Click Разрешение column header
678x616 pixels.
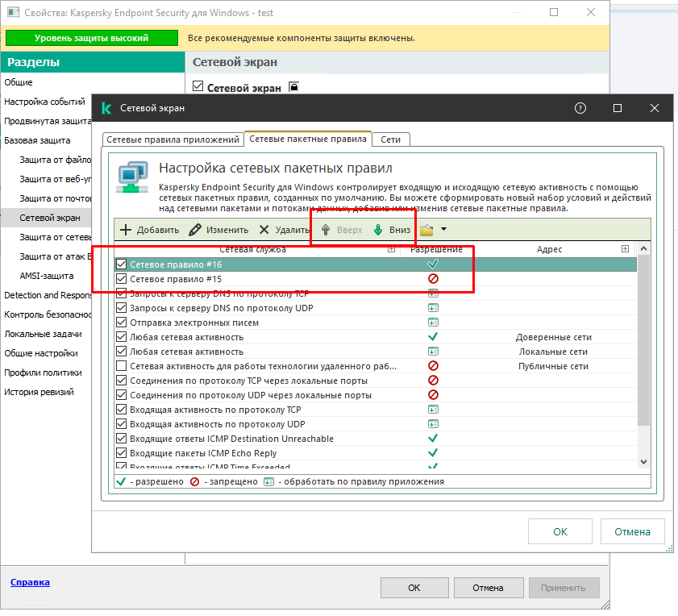[x=436, y=249]
